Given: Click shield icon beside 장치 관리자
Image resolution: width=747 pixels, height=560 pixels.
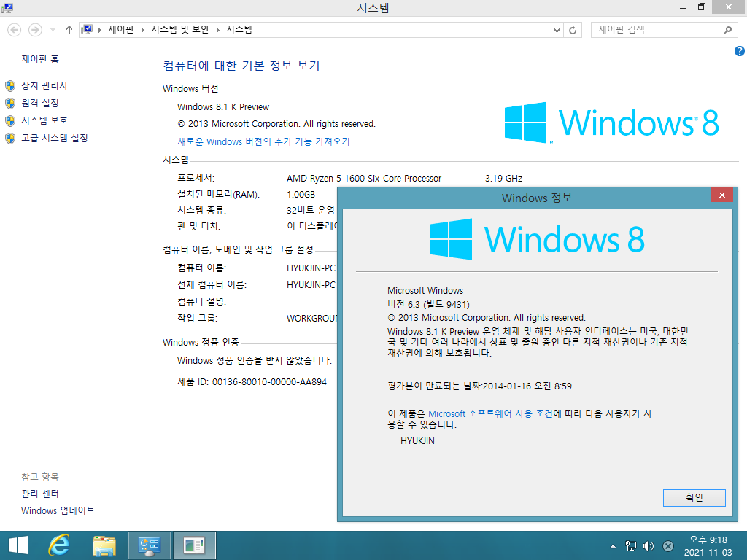Looking at the screenshot, I should (x=10, y=86).
